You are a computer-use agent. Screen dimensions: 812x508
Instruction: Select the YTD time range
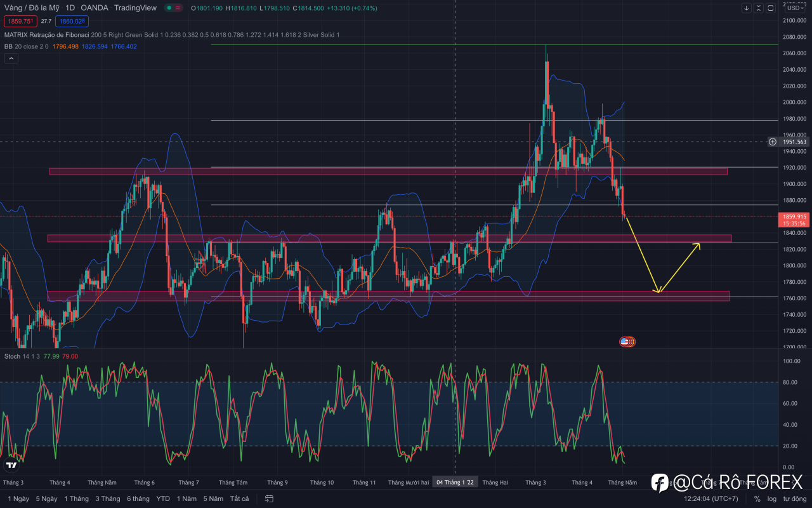point(163,499)
